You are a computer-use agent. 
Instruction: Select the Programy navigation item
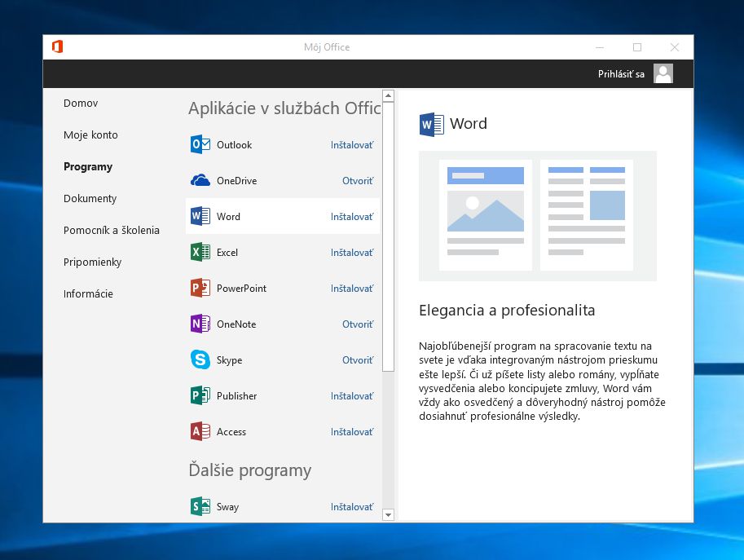88,166
